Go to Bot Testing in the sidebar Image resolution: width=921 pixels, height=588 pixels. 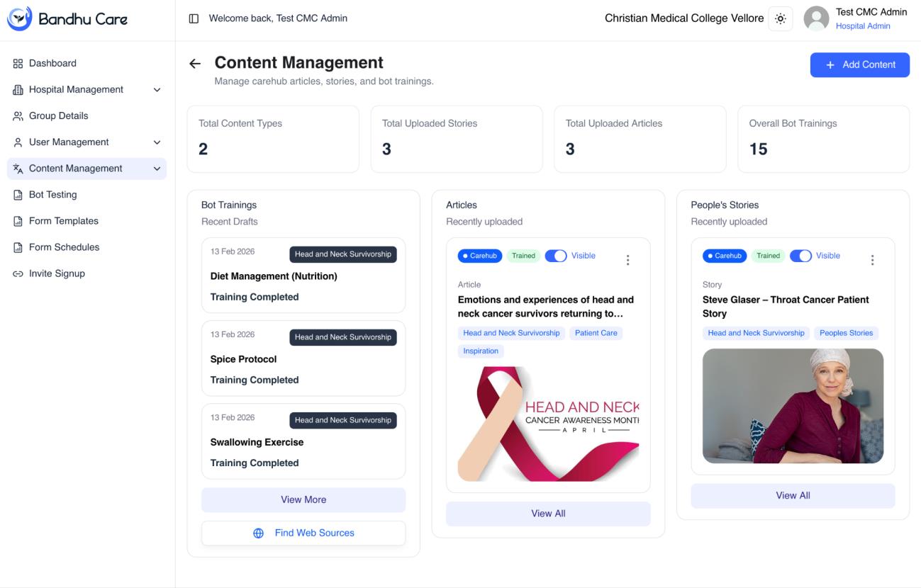click(x=86, y=195)
